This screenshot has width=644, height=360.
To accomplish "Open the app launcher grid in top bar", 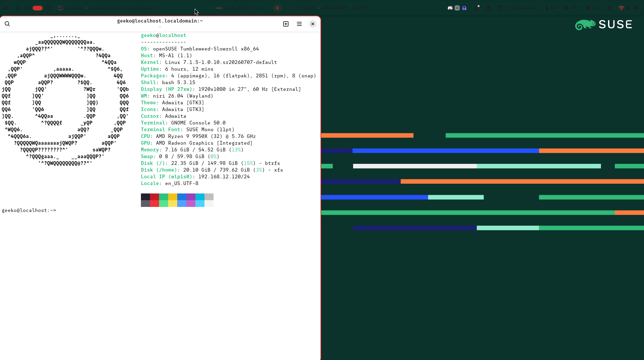I will coord(5,8).
